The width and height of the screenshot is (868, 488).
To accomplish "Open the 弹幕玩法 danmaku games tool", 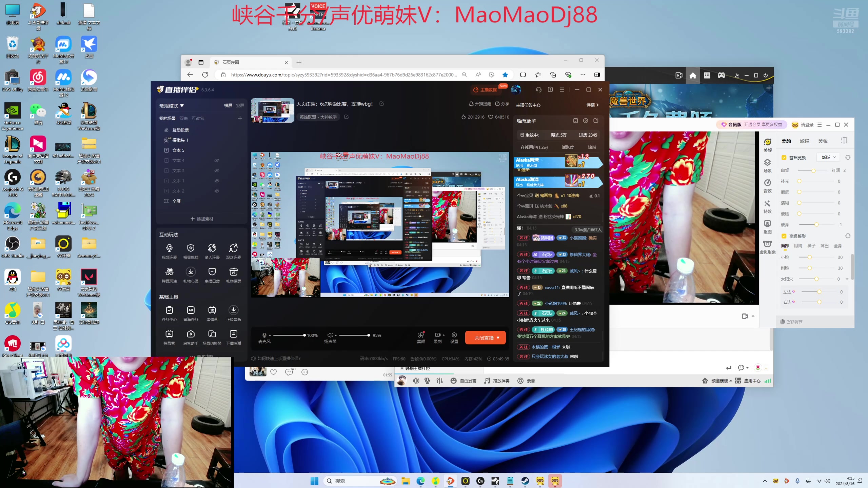I will [x=169, y=275].
